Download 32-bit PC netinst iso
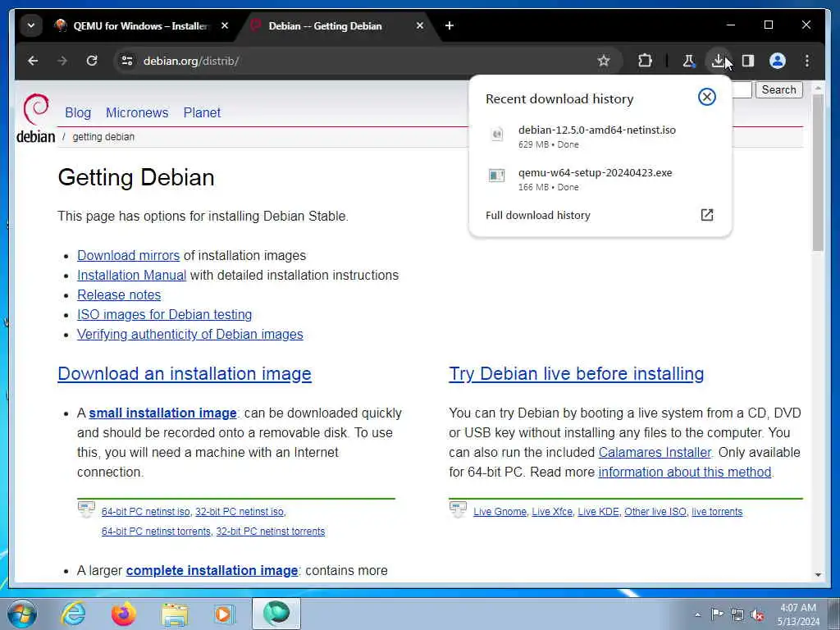Image resolution: width=840 pixels, height=630 pixels. point(240,512)
